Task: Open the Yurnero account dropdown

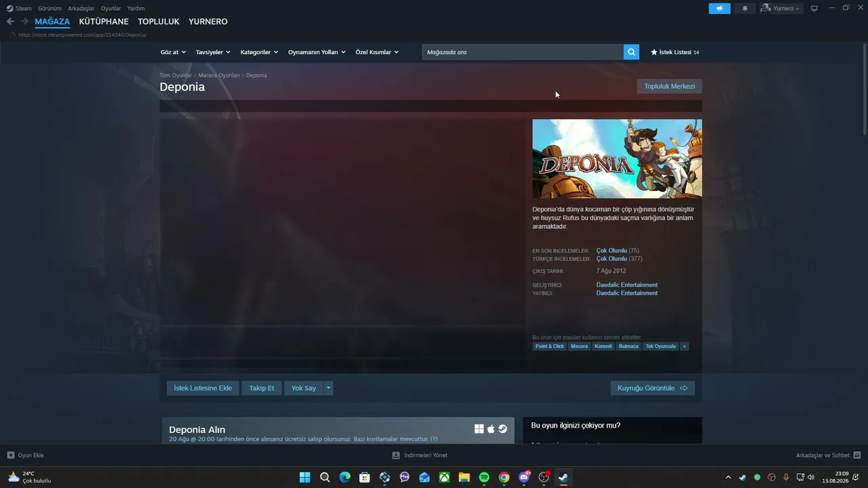Action: (x=781, y=9)
